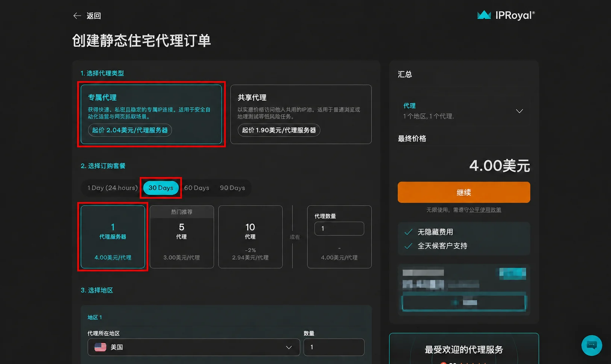Click the IPRoyal crown logo

point(484,15)
